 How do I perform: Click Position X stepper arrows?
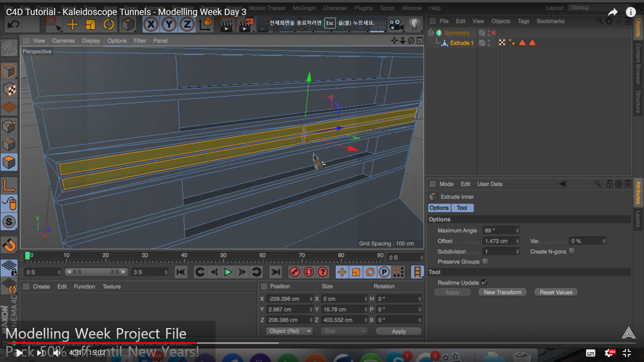point(311,299)
